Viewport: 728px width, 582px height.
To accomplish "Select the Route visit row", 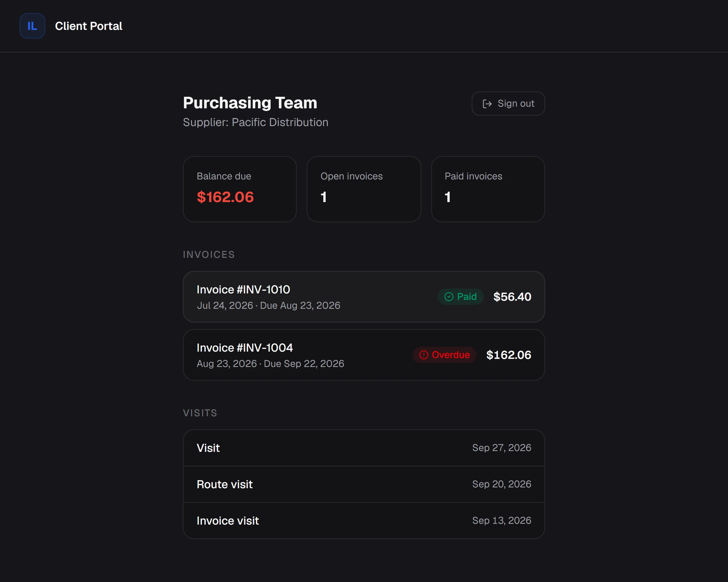I will [x=364, y=484].
